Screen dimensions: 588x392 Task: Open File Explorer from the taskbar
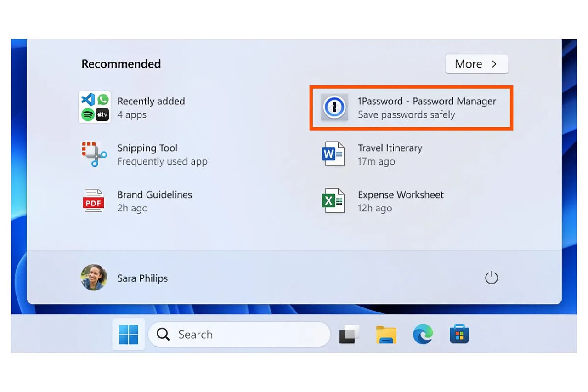386,334
